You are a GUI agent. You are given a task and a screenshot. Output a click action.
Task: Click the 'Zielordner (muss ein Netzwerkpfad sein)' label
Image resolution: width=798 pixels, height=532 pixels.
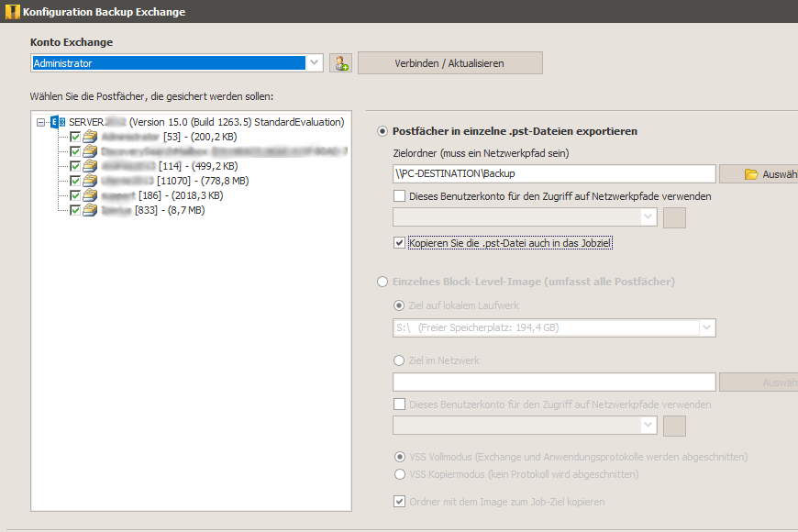(481, 153)
